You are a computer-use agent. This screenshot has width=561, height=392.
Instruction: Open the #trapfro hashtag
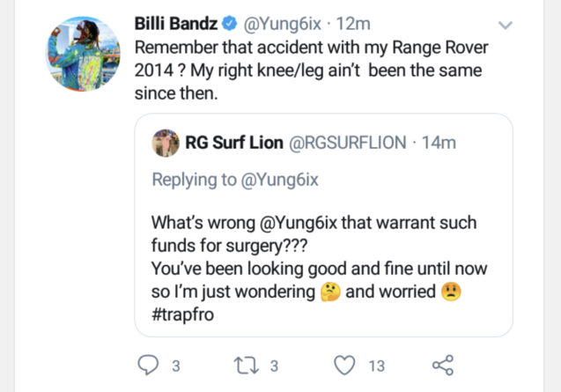tap(186, 314)
